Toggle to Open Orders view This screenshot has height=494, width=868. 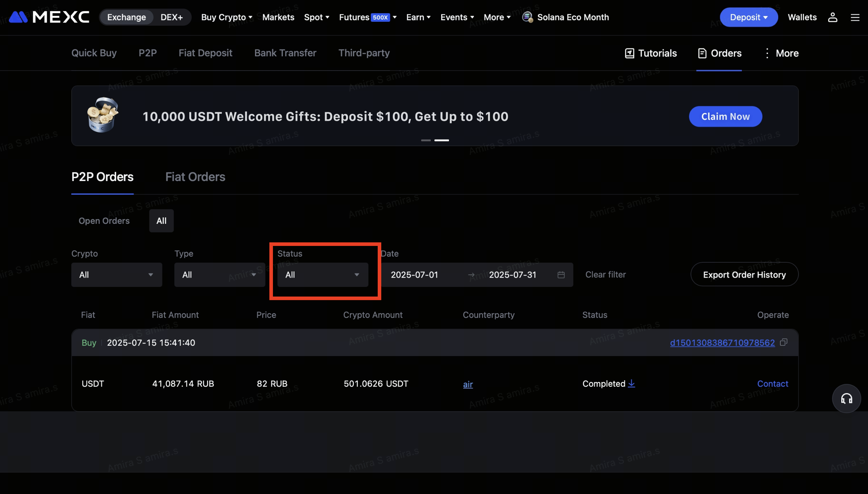pyautogui.click(x=104, y=221)
